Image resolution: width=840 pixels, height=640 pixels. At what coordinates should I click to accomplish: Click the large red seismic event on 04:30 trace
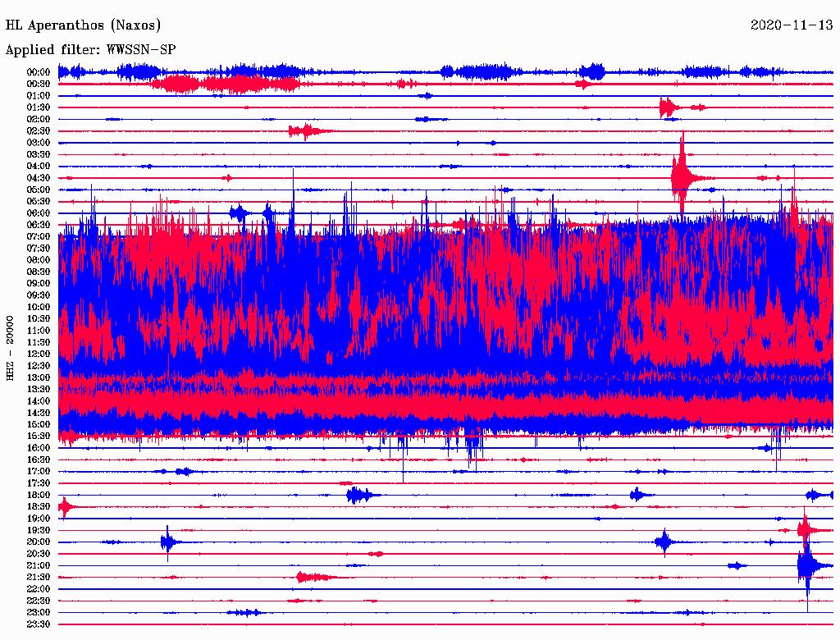click(x=683, y=177)
